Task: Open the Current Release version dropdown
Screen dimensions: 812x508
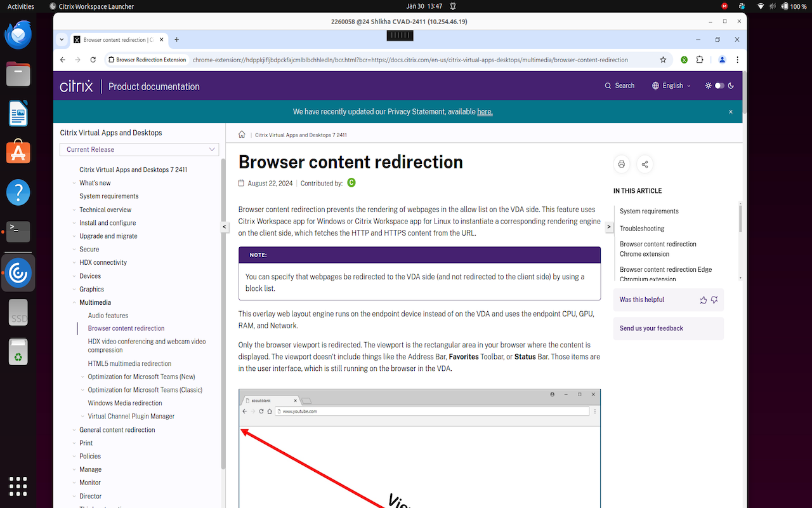Action: [139, 149]
